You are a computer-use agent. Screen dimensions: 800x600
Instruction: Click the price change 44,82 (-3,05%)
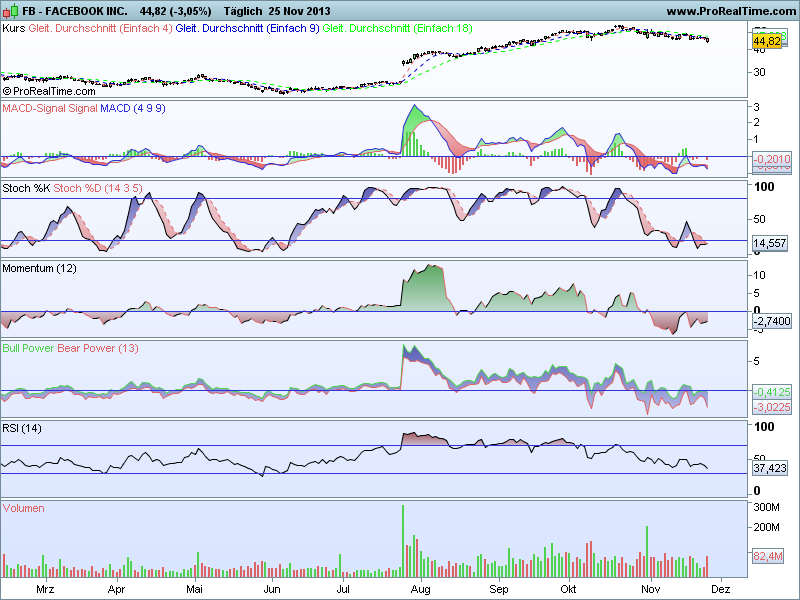[176, 11]
